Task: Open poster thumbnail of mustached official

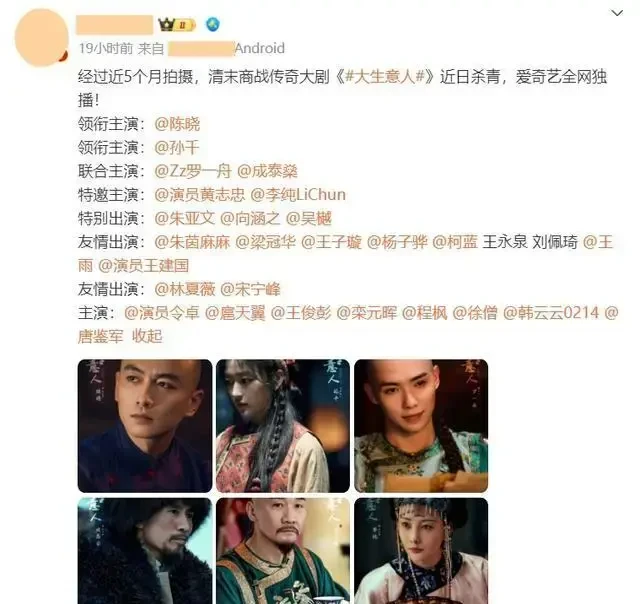Action: 283,551
